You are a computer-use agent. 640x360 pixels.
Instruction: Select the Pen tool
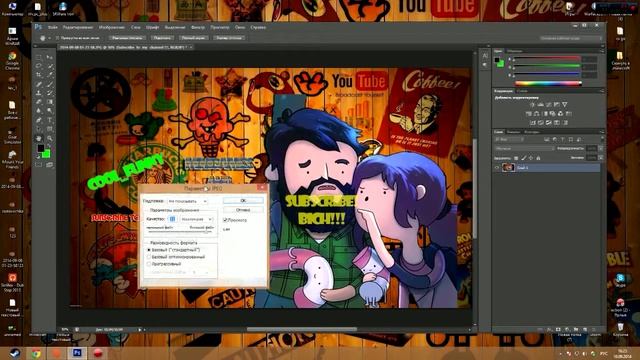[x=39, y=120]
